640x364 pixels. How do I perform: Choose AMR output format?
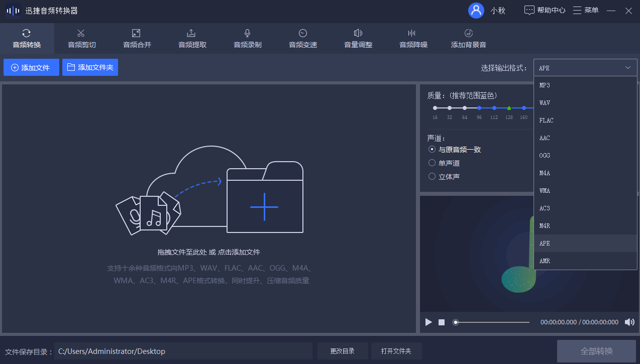585,261
